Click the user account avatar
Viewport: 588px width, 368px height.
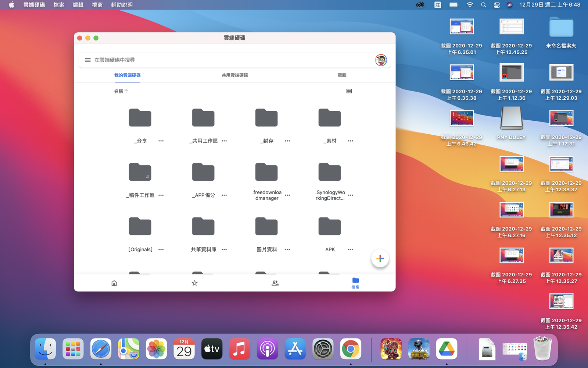click(x=381, y=60)
